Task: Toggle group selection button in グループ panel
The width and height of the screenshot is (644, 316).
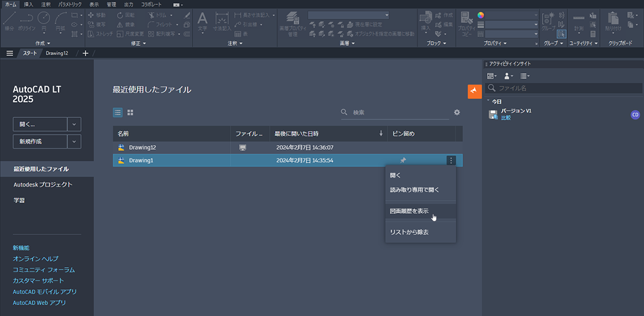Action: point(562,34)
